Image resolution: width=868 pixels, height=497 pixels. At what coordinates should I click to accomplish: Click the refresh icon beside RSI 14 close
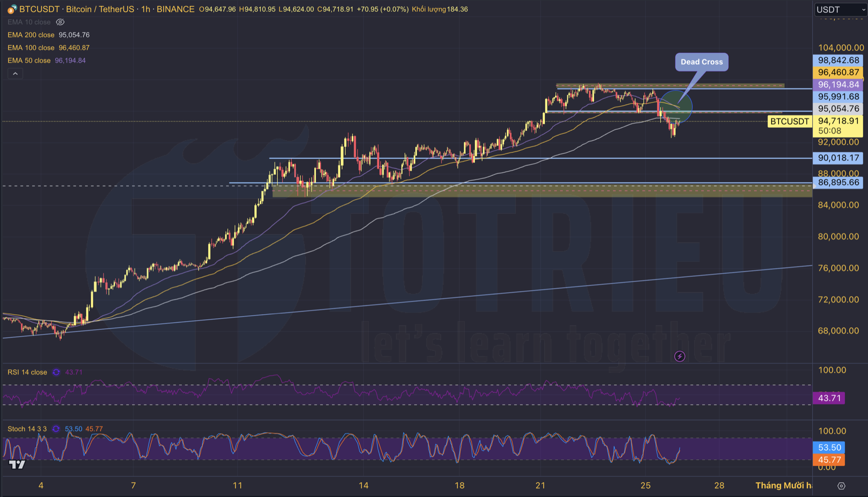(x=56, y=372)
